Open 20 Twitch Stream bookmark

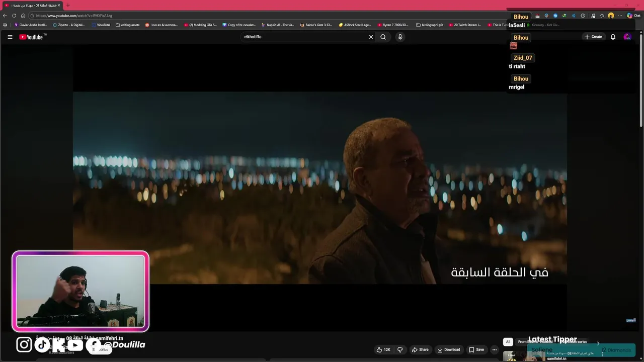tap(465, 25)
